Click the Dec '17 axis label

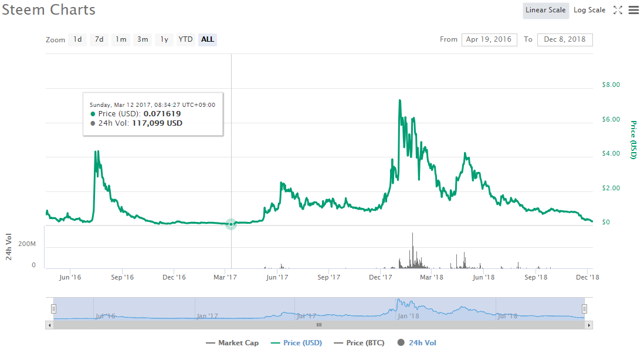click(380, 277)
